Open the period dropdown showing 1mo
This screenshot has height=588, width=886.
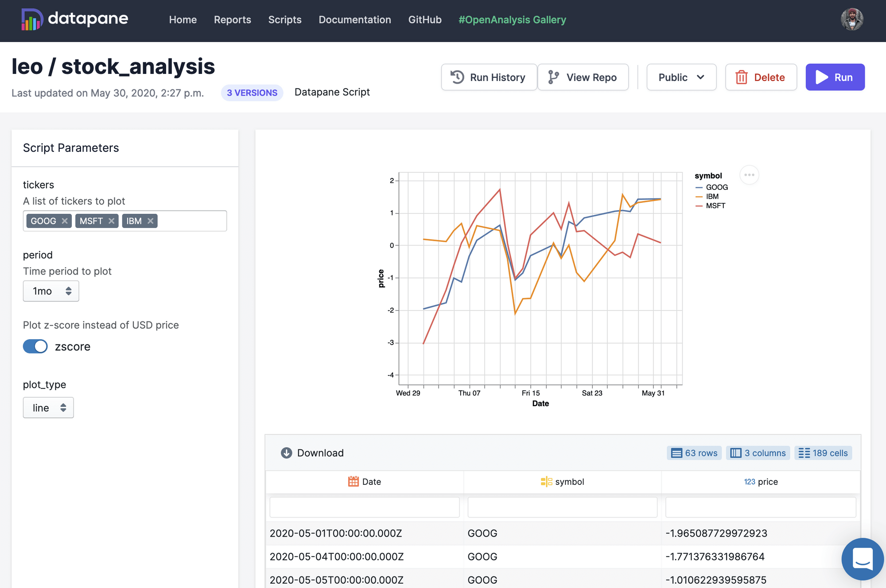[x=51, y=291]
